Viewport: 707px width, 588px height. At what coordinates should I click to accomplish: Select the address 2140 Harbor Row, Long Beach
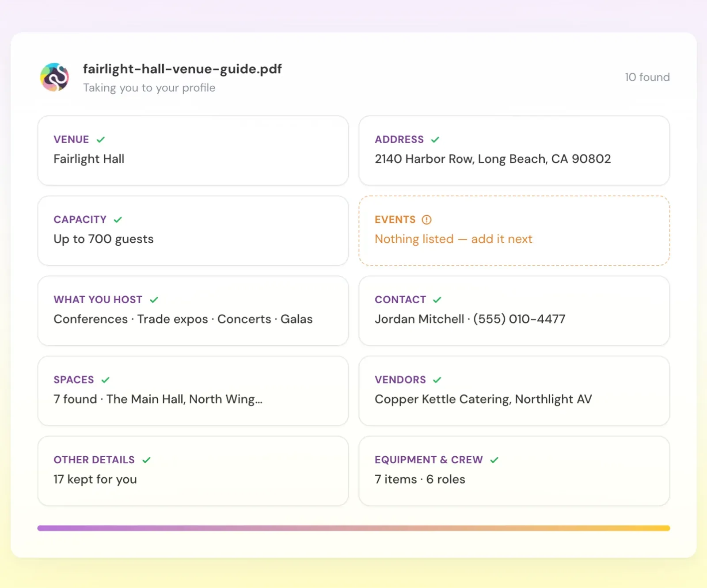coord(493,159)
